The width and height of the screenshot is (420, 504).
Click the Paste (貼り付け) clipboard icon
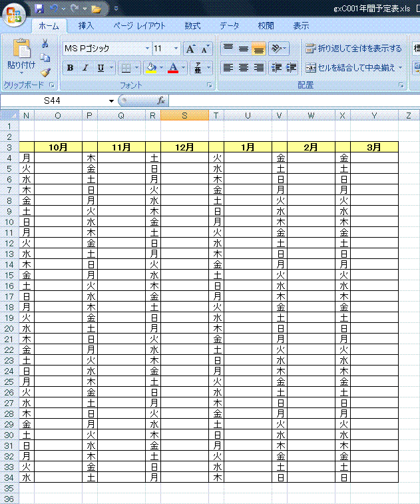tap(21, 49)
